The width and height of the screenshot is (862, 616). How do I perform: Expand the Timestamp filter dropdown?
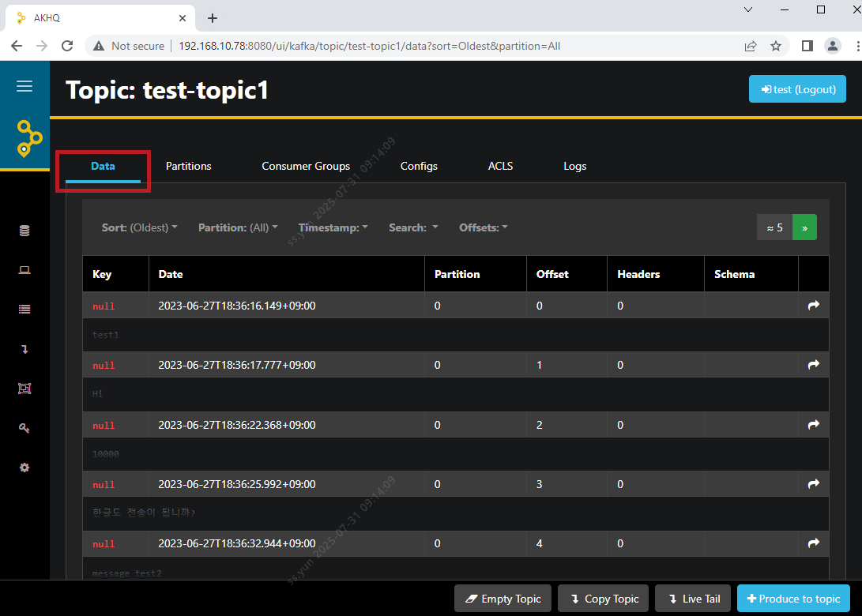pos(333,227)
